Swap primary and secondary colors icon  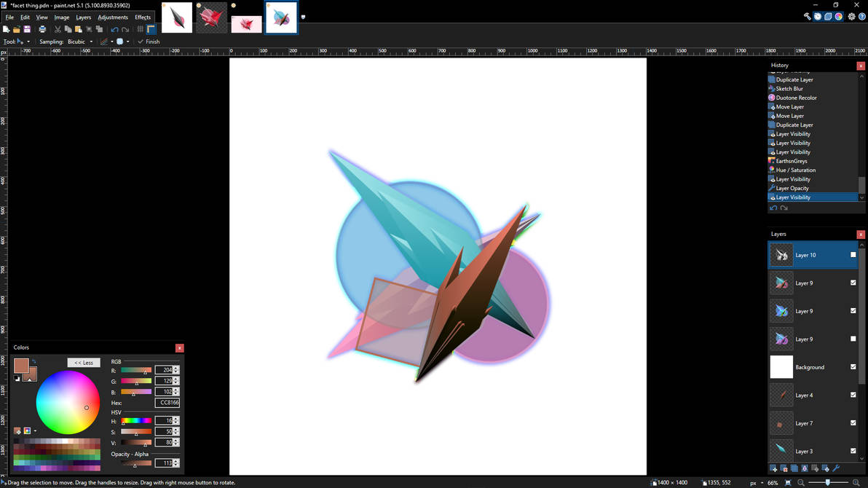(x=33, y=361)
